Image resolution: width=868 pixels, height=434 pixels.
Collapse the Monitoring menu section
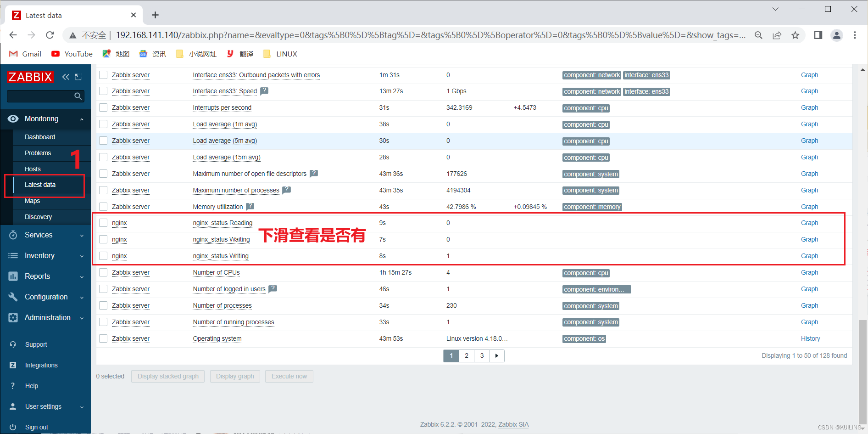pyautogui.click(x=82, y=119)
